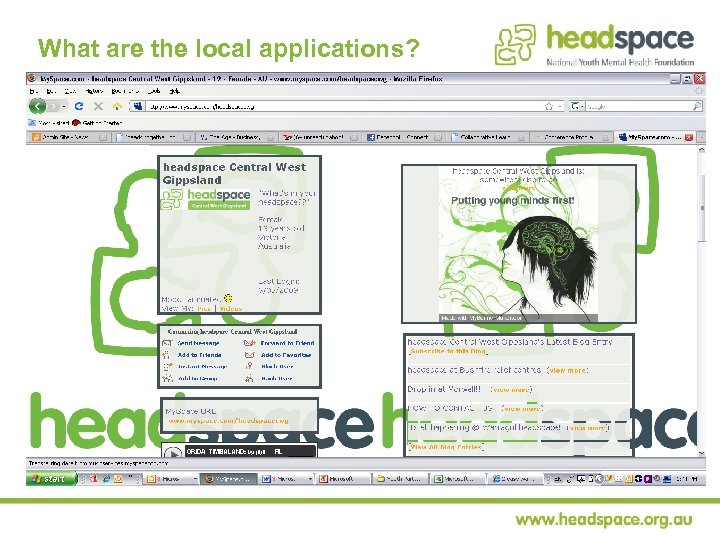Open address bar history dropdown arrow
Image resolution: width=720 pixels, height=540 pixels.
pos(560,107)
